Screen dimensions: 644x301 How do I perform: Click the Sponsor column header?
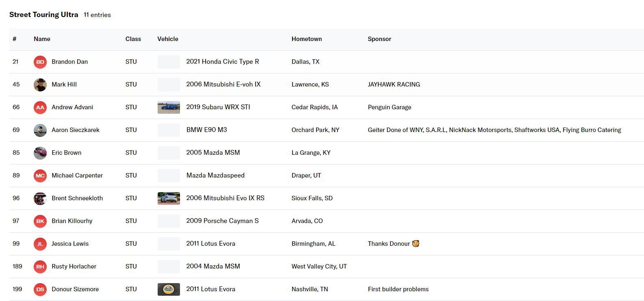pos(379,39)
